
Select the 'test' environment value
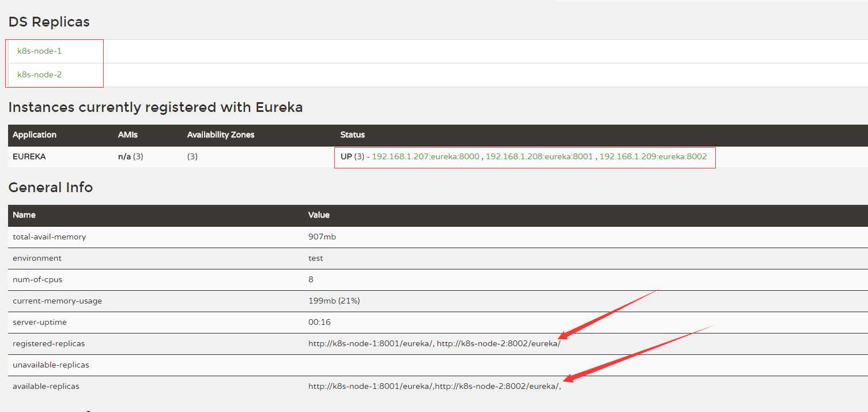[316, 259]
